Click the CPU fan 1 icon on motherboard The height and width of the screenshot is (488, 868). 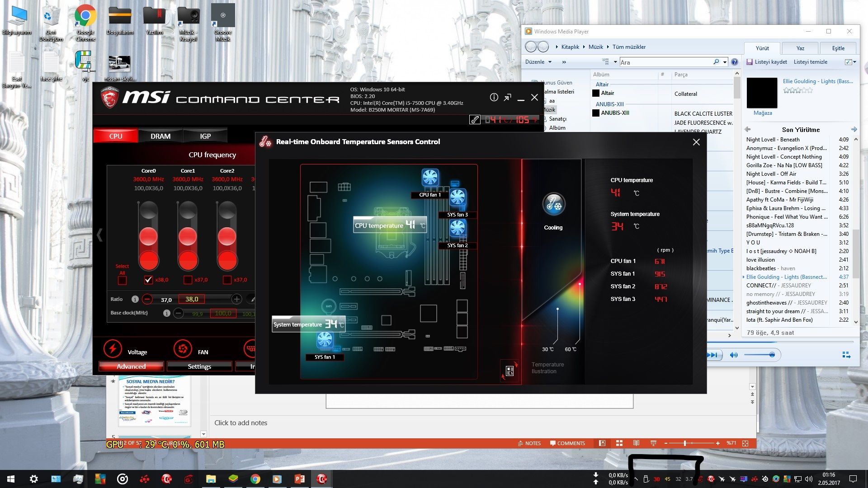[430, 178]
